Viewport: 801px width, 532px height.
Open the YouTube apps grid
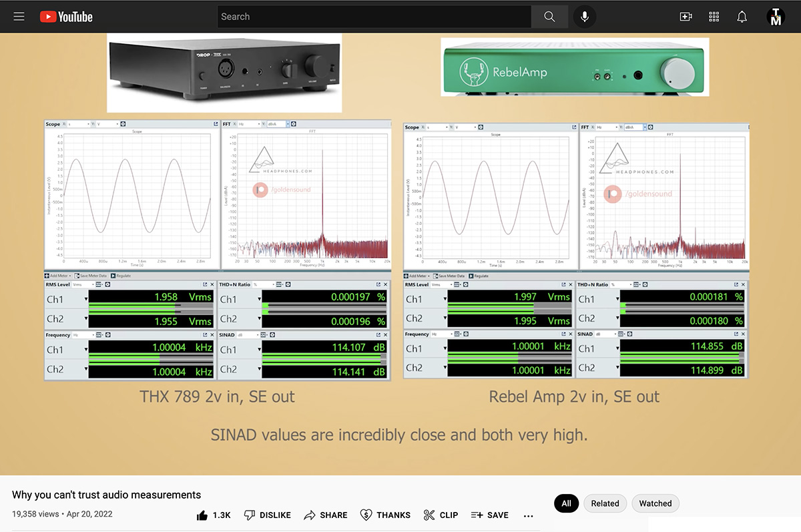[x=714, y=17]
